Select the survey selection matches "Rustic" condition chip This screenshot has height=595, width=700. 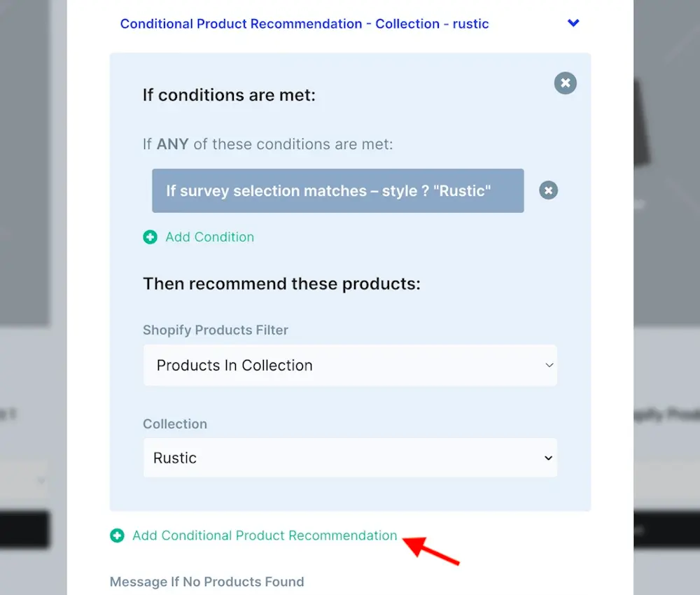pyautogui.click(x=337, y=190)
